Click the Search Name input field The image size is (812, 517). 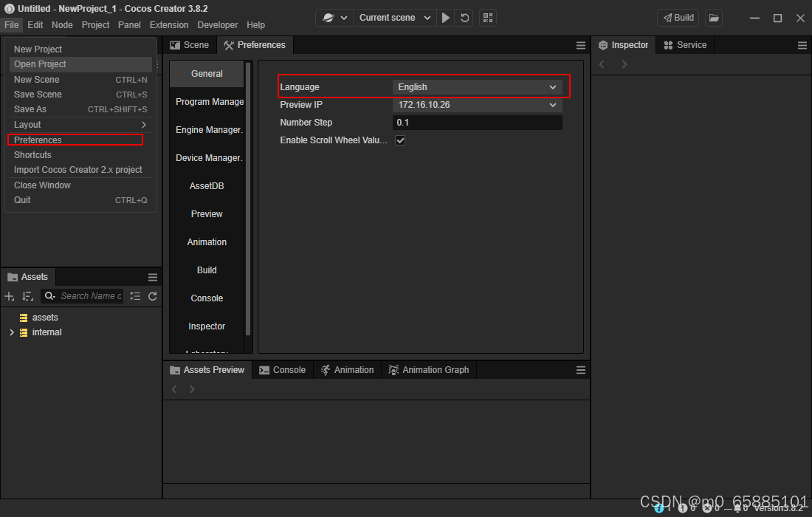(91, 296)
